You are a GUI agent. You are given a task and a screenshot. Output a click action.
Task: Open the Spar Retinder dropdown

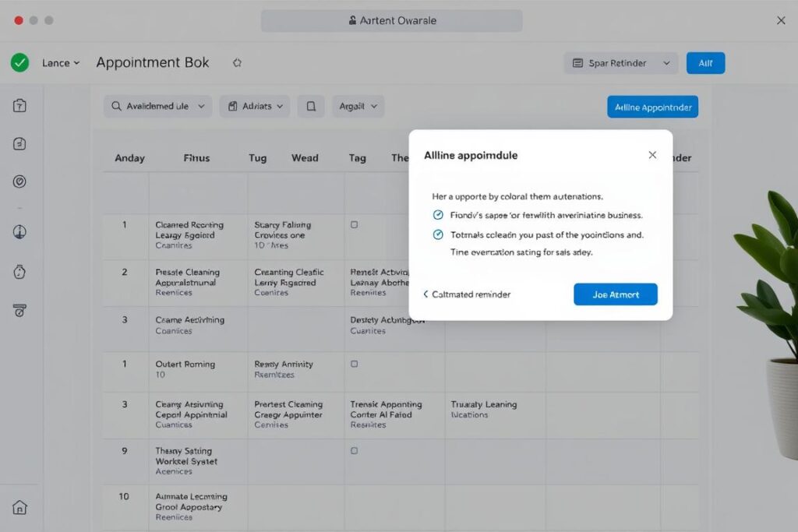620,63
